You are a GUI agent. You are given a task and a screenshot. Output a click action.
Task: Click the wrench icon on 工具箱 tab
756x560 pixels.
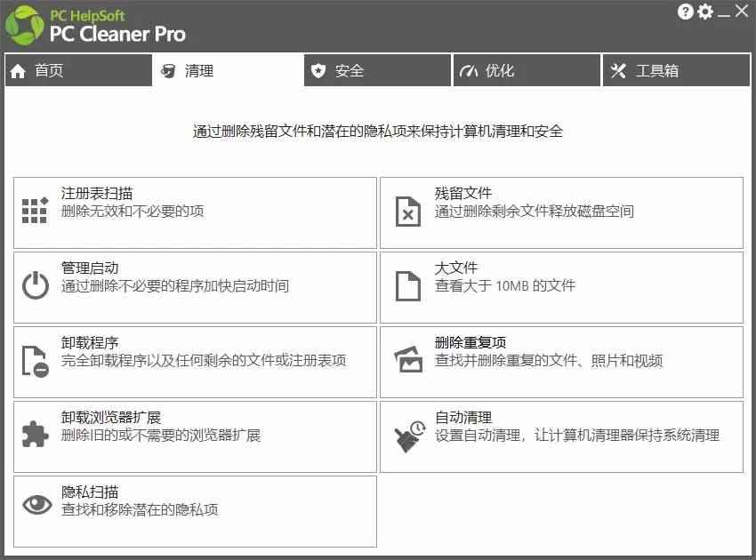[x=618, y=71]
